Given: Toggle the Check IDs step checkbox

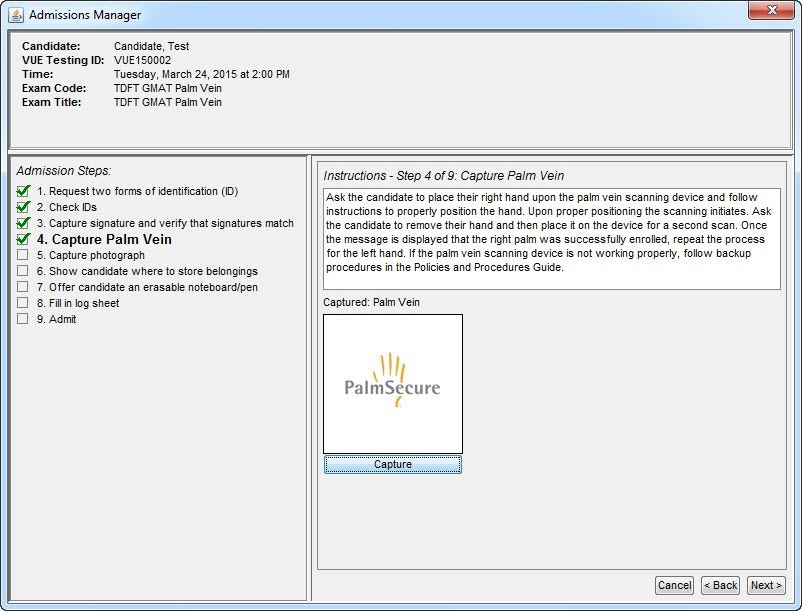Looking at the screenshot, I should pos(23,207).
